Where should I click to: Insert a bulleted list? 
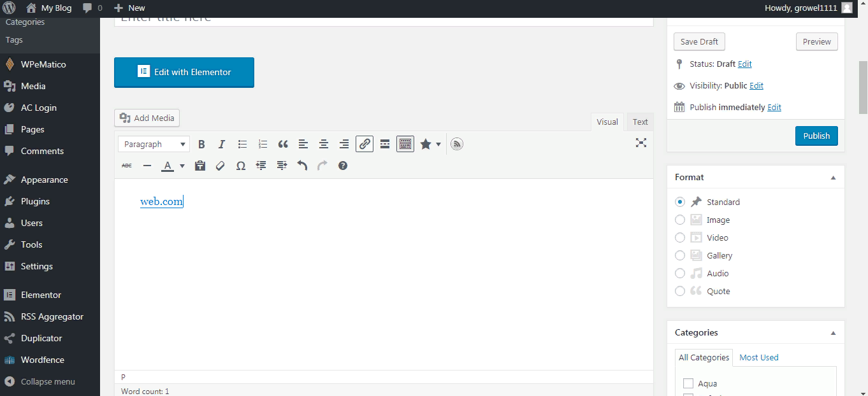tap(242, 145)
